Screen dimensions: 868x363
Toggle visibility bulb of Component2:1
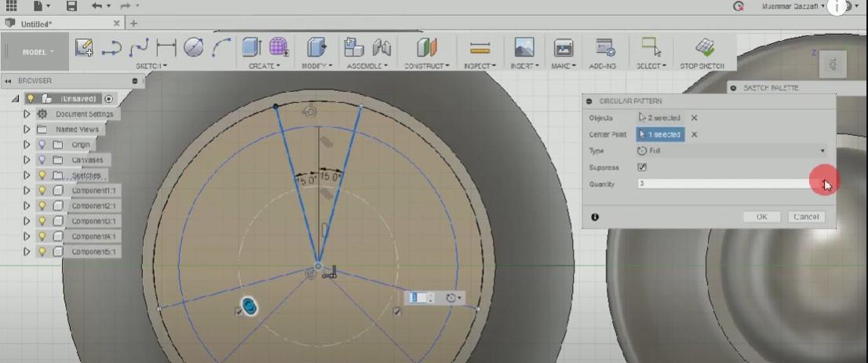pyautogui.click(x=41, y=206)
